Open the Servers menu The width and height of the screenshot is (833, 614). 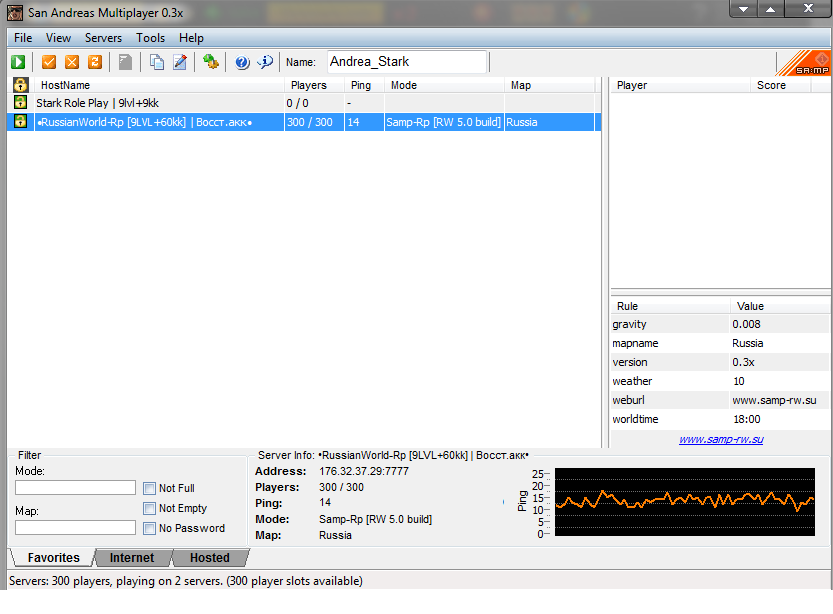pos(103,38)
